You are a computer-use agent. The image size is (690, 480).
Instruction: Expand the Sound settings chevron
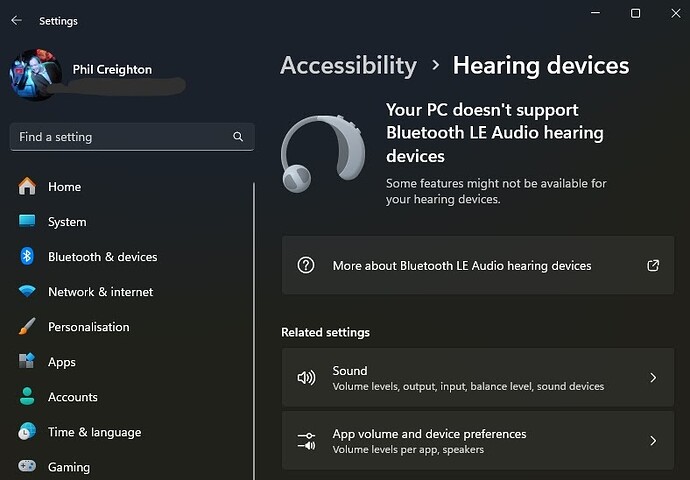point(653,377)
